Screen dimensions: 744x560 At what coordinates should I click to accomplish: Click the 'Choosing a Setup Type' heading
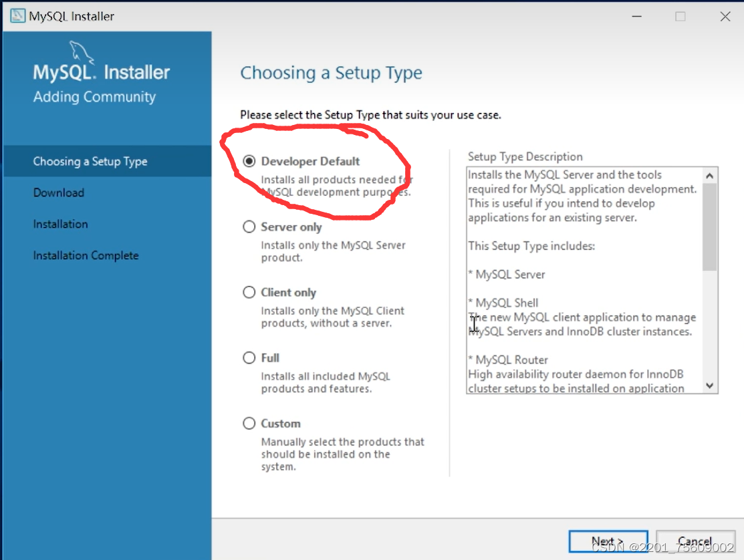point(331,73)
